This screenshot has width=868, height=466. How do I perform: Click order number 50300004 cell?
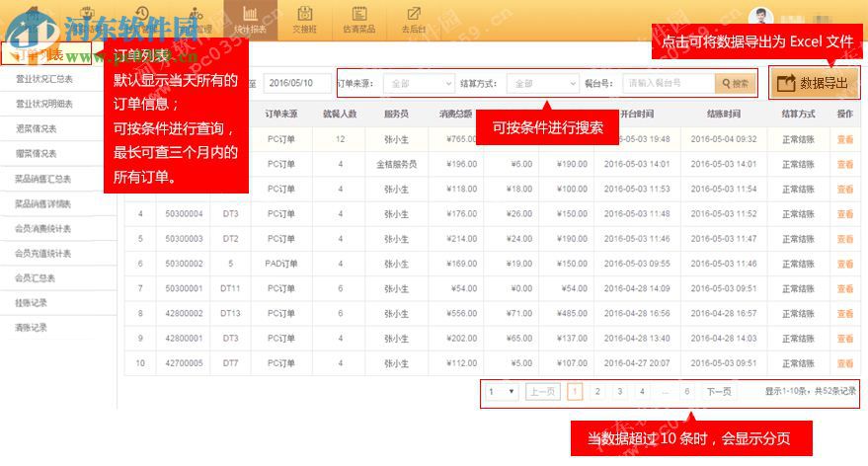(184, 213)
